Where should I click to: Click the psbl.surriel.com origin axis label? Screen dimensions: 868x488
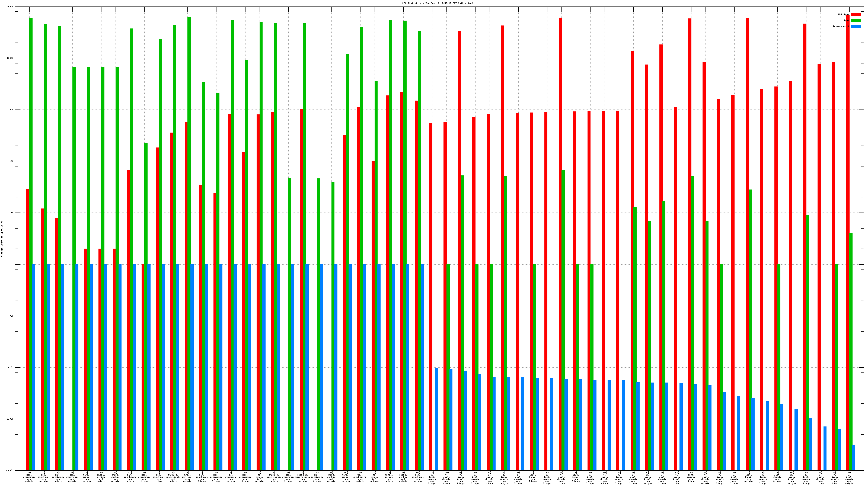pyautogui.click(x=187, y=477)
